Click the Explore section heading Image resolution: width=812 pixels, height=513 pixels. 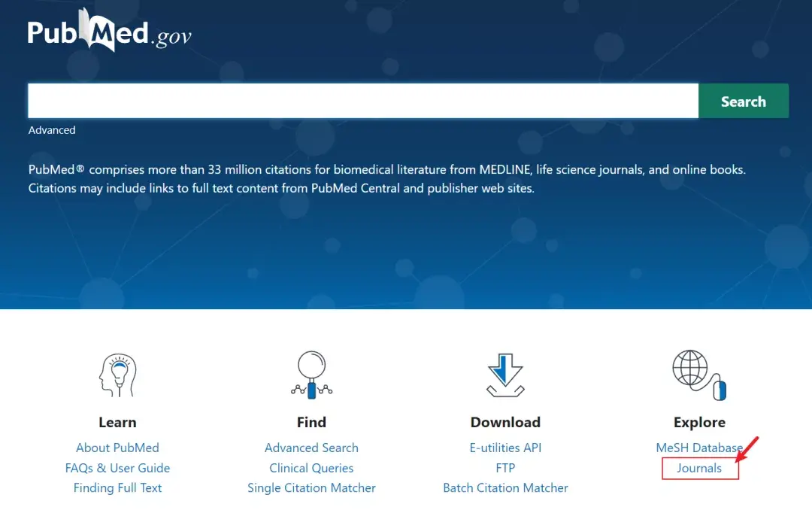699,422
